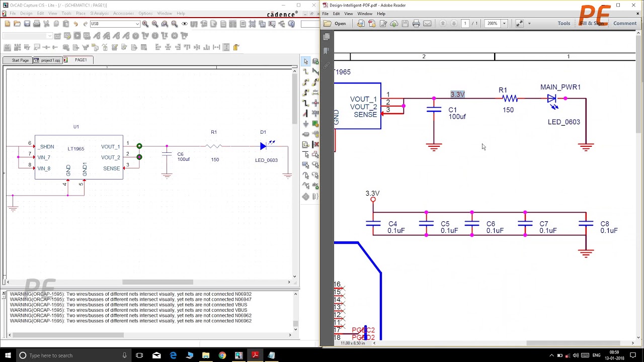644x362 pixels.
Task: Open Adobe Reader Window menu
Action: pos(365,14)
